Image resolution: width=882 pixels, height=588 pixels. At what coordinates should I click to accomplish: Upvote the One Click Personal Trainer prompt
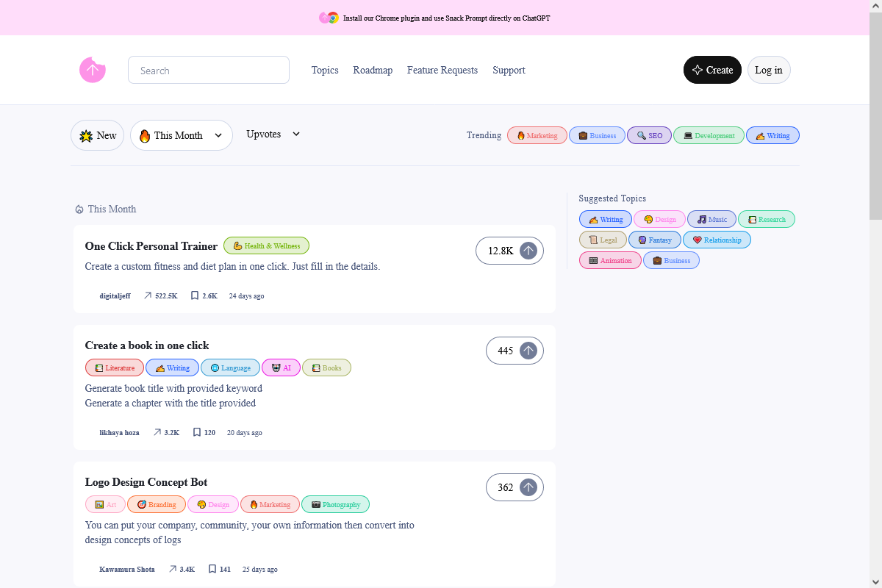(528, 251)
